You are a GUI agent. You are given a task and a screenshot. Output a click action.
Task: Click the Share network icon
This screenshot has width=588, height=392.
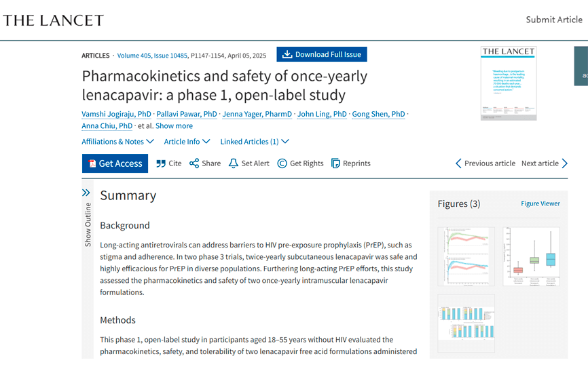[194, 163]
